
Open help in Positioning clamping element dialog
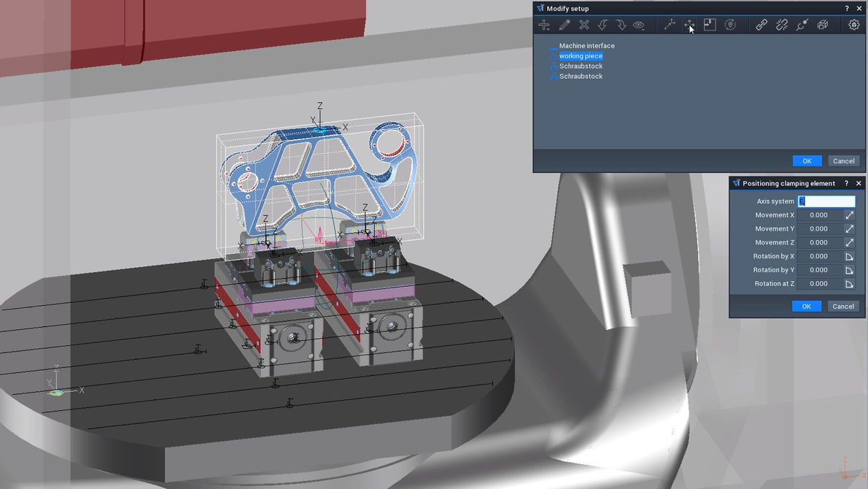click(846, 184)
